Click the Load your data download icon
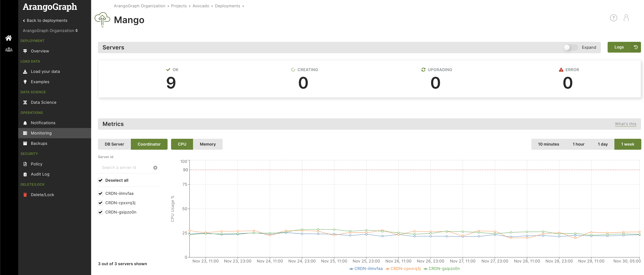 coord(25,72)
